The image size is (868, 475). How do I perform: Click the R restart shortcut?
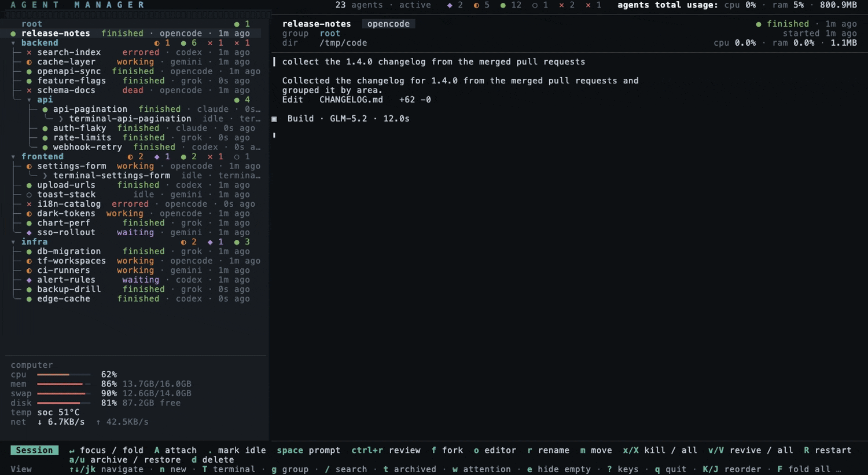coord(827,450)
